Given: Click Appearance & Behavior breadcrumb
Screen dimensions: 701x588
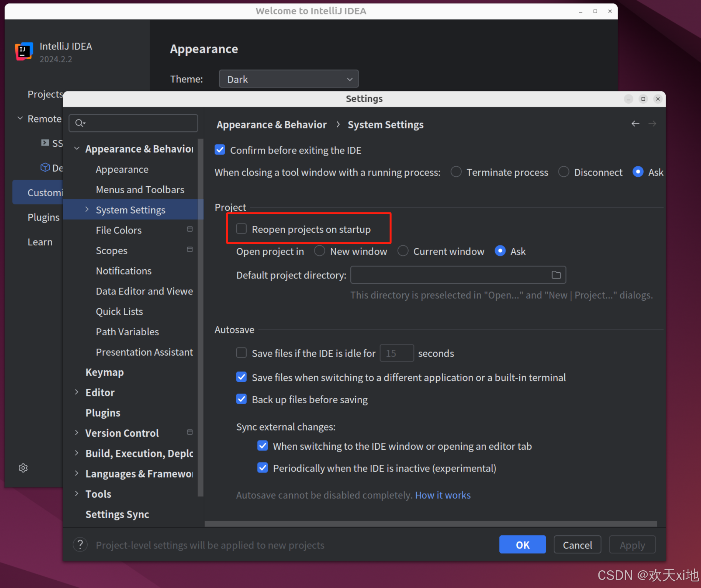Looking at the screenshot, I should (x=272, y=125).
